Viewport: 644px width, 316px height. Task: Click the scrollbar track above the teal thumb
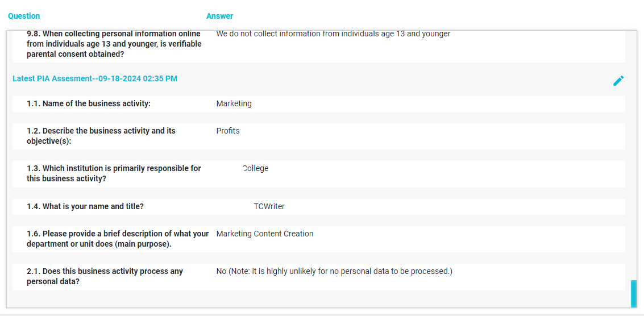pos(634,156)
